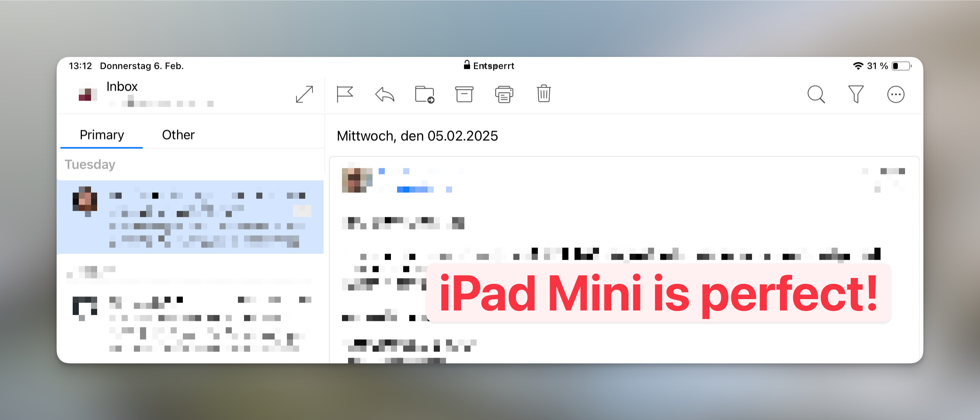Click the sender photo in the open message
Image resolution: width=980 pixels, height=420 pixels.
point(357,180)
